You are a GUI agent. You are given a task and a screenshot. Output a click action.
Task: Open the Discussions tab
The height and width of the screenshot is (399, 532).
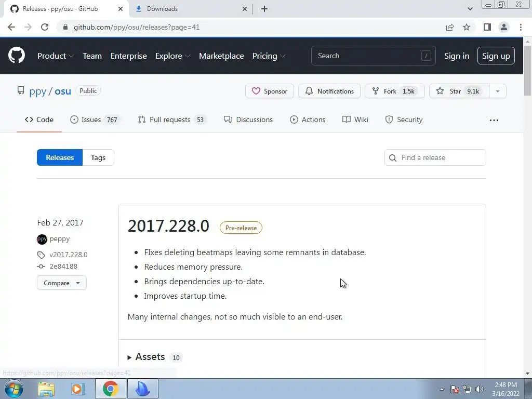(x=248, y=120)
